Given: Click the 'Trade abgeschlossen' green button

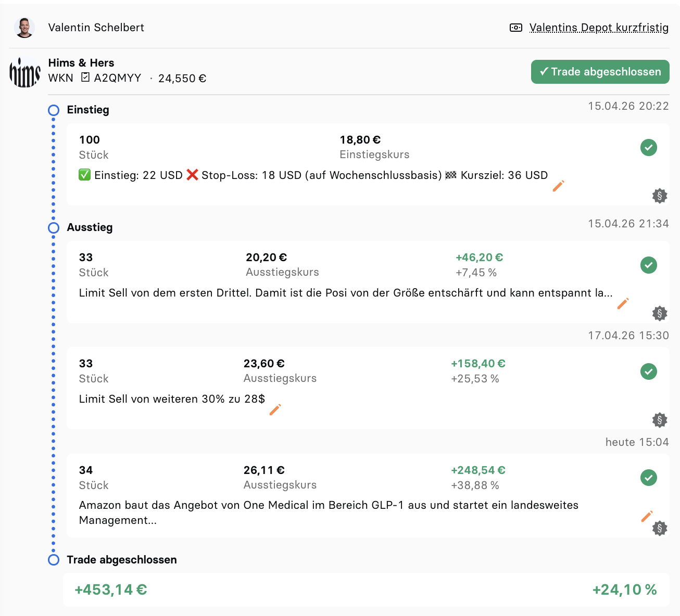Looking at the screenshot, I should [600, 72].
